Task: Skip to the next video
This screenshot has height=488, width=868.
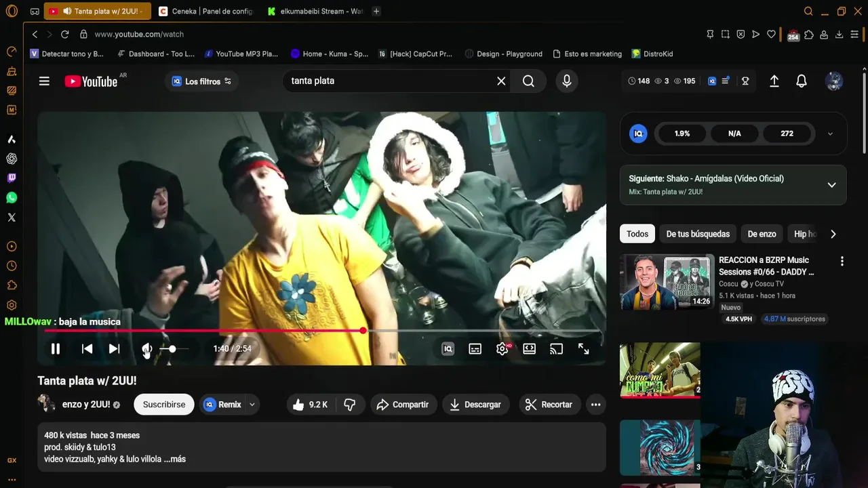Action: tap(114, 349)
